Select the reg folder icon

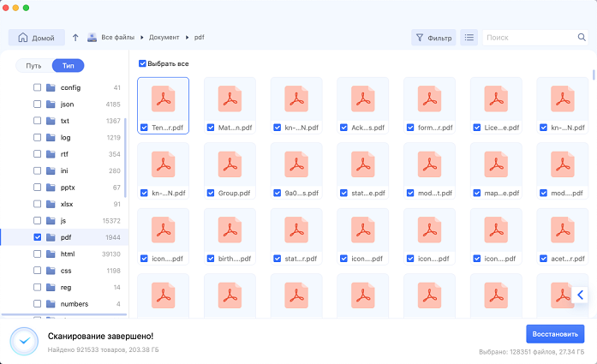51,287
